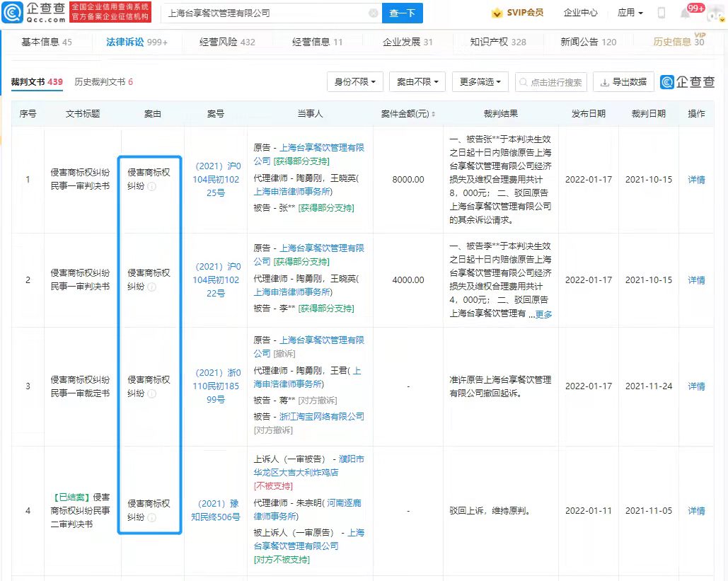Click the 导出数据 export button
This screenshot has width=728, height=581.
(623, 82)
